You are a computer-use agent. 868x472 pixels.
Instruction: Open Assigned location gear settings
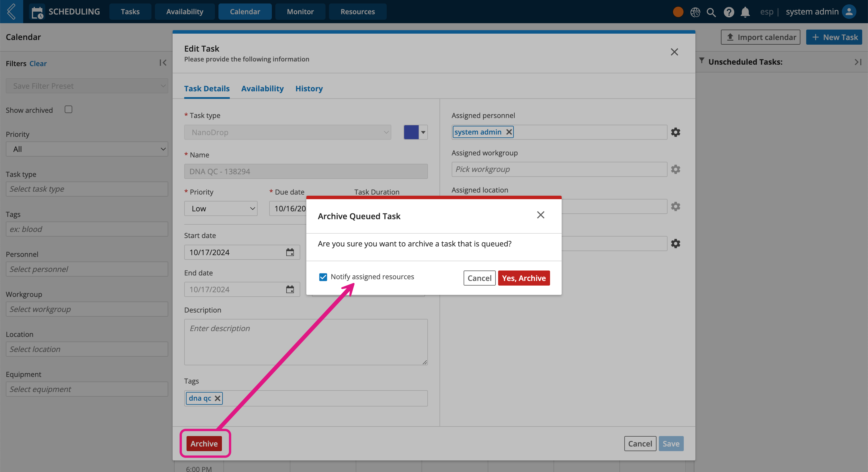(x=675, y=206)
